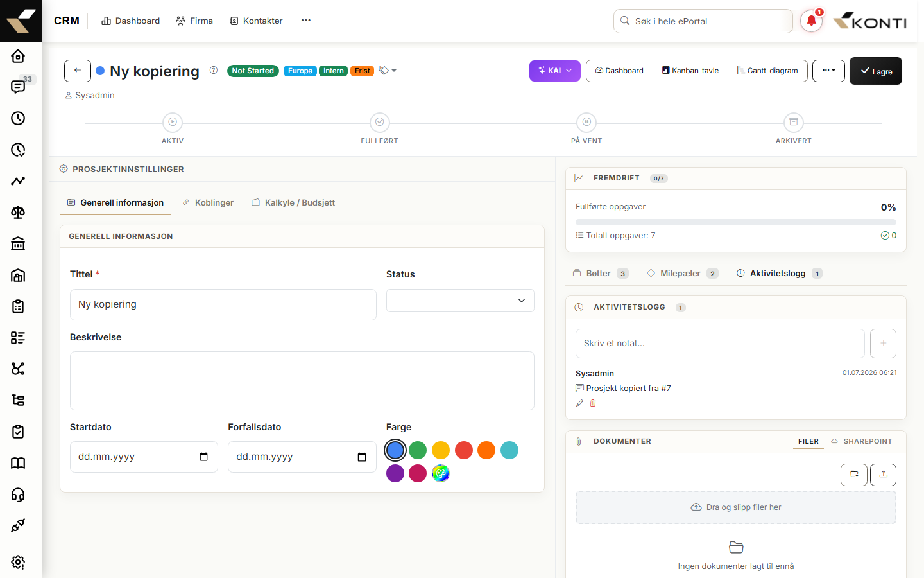Open the clock icon in the sidebar
924x578 pixels.
(18, 118)
